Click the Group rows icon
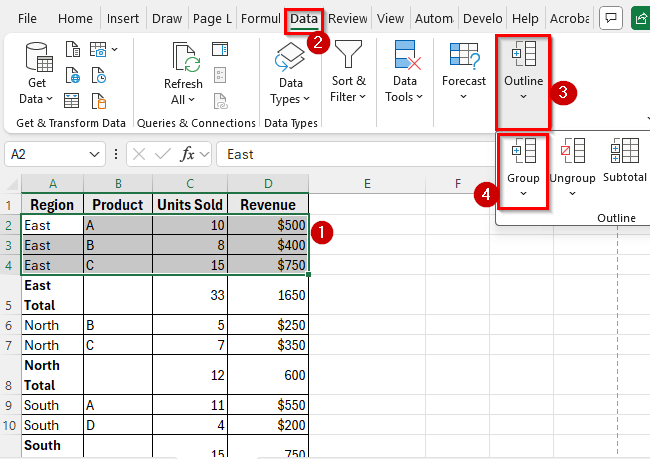The height and width of the screenshot is (459, 650). [524, 151]
